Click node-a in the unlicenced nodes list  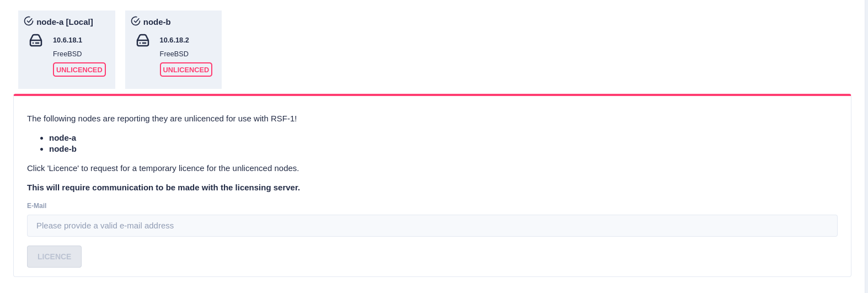point(62,138)
